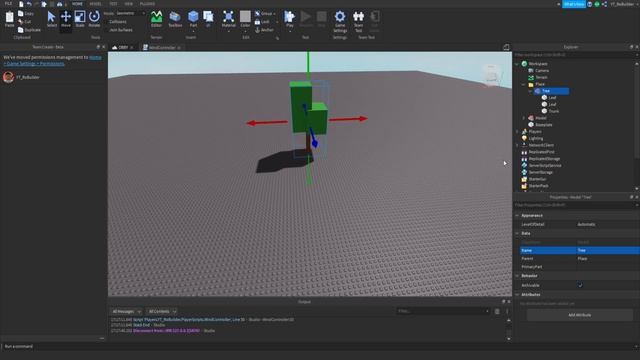640x360 pixels.
Task: Click the Cut scissors icon
Action: click(21, 22)
